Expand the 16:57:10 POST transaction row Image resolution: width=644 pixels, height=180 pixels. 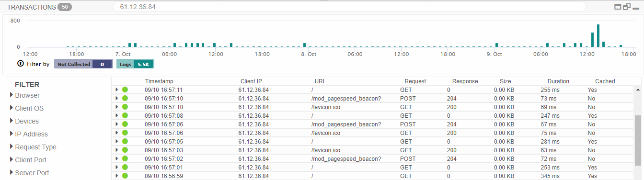tap(116, 99)
